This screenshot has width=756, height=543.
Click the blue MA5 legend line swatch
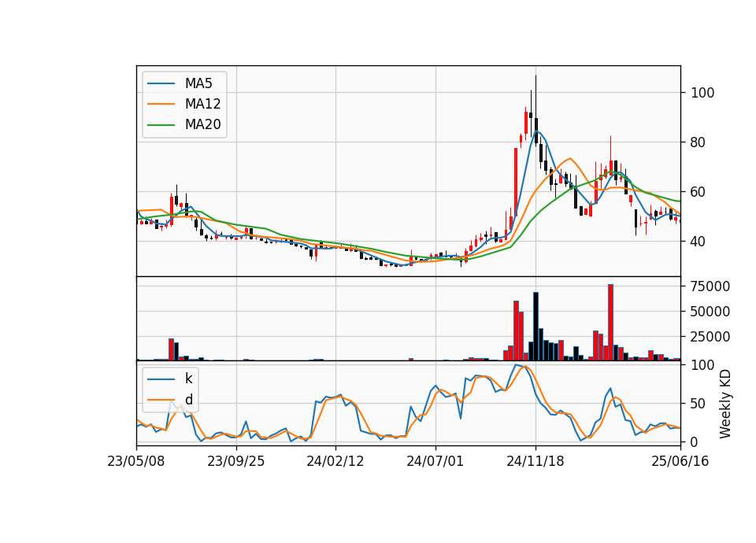[161, 83]
